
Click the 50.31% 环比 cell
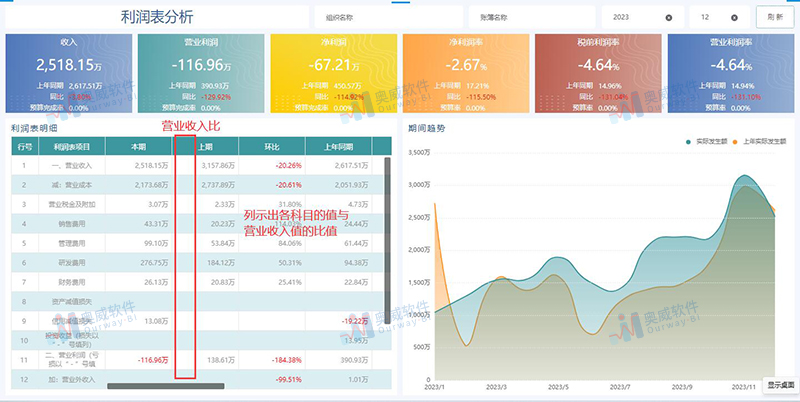tap(291, 263)
